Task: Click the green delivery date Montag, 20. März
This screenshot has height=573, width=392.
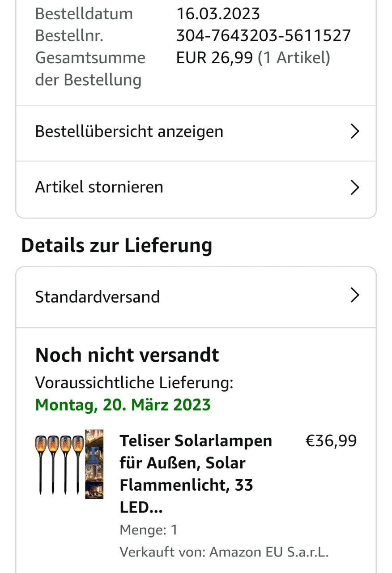Action: point(123,405)
